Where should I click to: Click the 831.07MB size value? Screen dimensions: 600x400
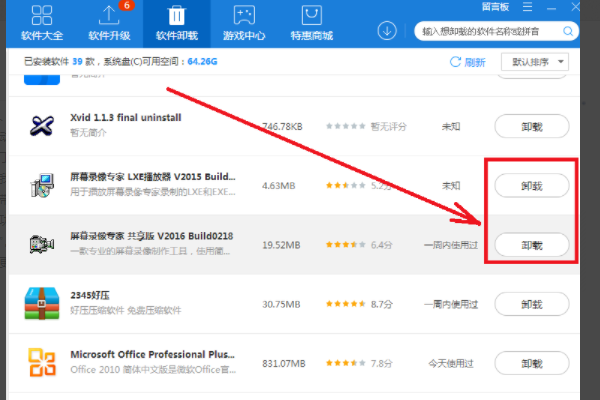pyautogui.click(x=284, y=364)
